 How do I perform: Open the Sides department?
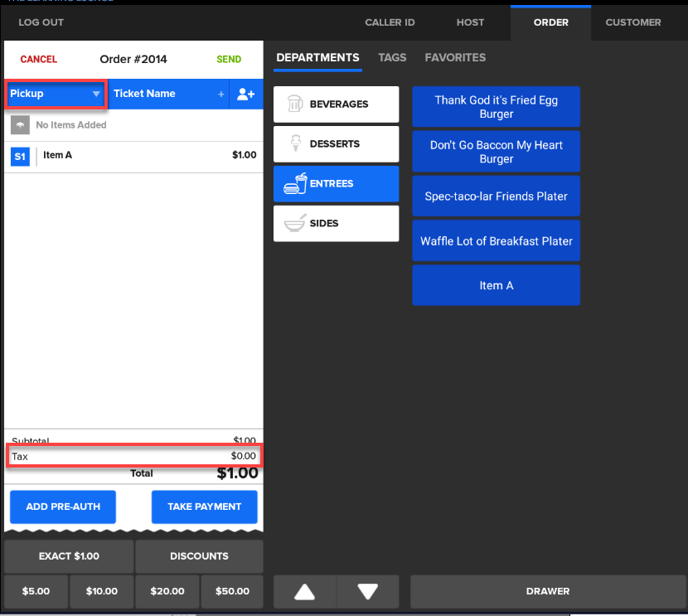(x=336, y=224)
